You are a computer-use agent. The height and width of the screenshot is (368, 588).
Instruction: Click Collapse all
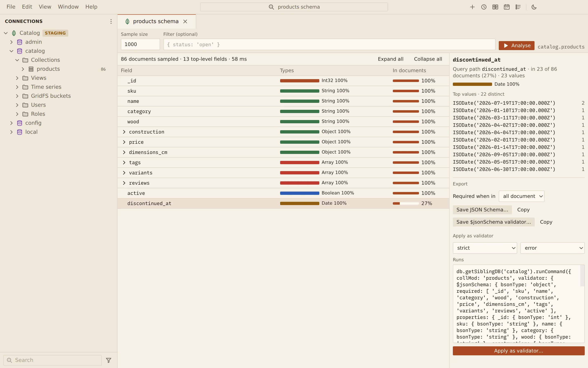click(428, 59)
